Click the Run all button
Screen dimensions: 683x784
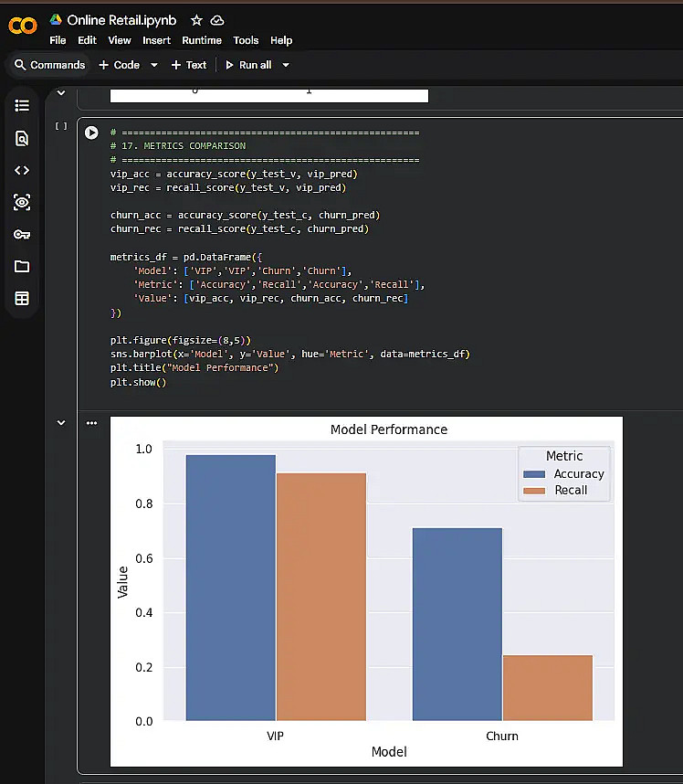click(x=248, y=65)
